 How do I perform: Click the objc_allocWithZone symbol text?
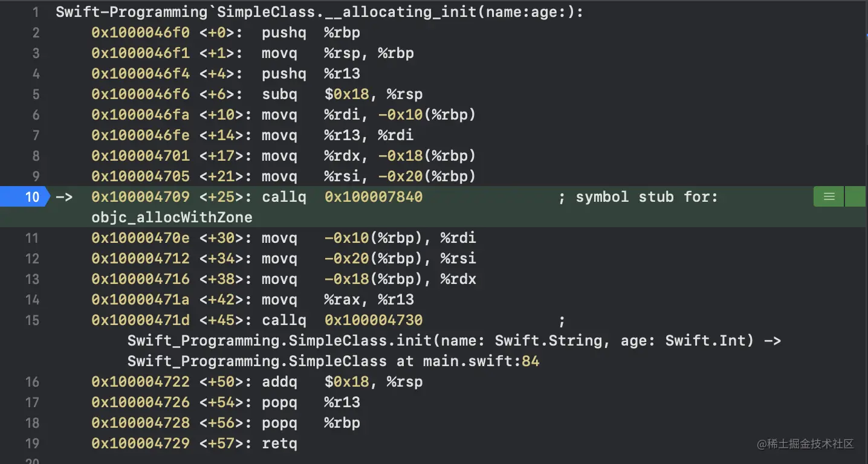[x=172, y=217]
